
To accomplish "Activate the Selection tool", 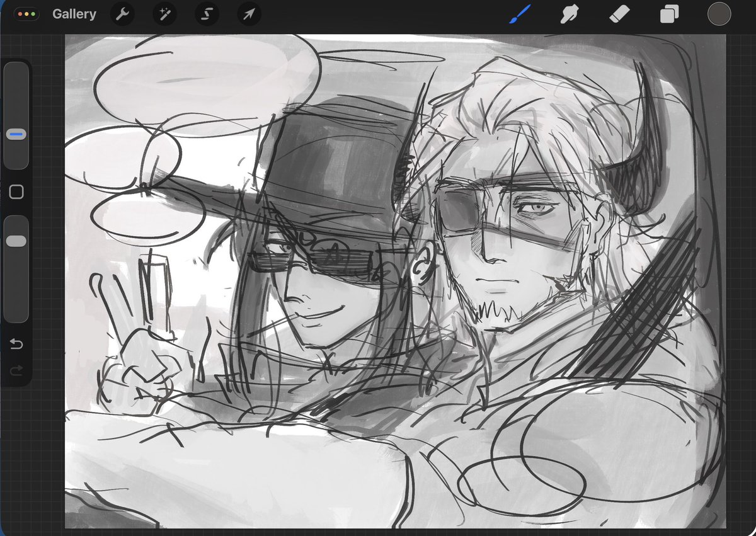I will click(207, 14).
